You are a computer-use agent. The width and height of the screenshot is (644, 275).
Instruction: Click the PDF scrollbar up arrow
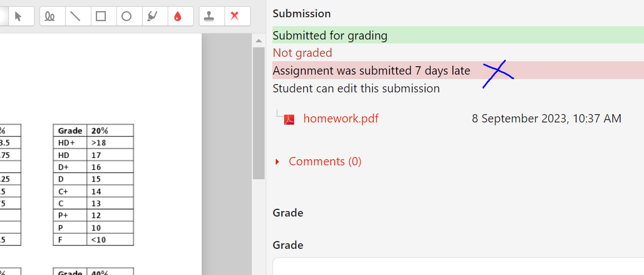click(258, 41)
